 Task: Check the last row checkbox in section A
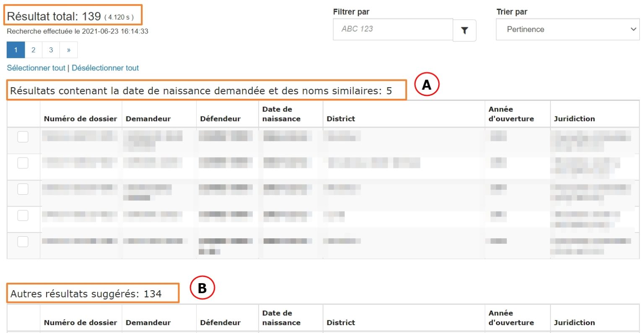pos(23,241)
